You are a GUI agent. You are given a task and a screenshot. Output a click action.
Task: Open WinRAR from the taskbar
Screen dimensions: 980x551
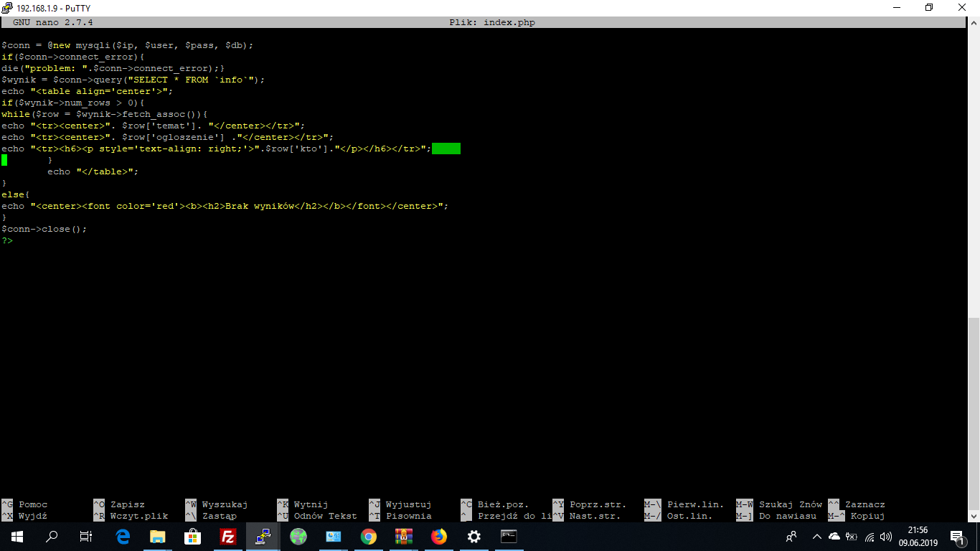pyautogui.click(x=404, y=537)
